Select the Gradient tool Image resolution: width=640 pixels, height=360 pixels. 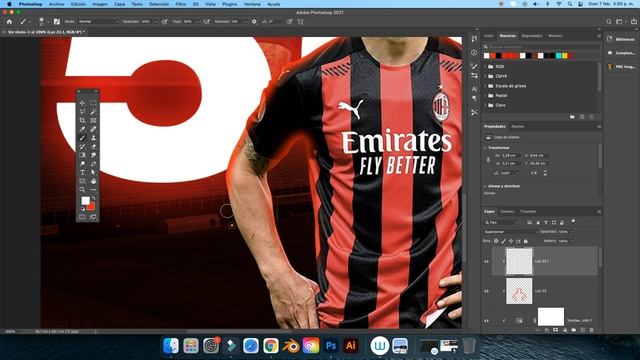coord(82,155)
